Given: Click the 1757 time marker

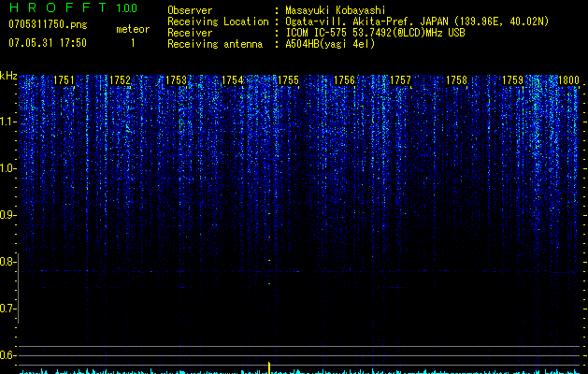Looking at the screenshot, I should pyautogui.click(x=400, y=79).
